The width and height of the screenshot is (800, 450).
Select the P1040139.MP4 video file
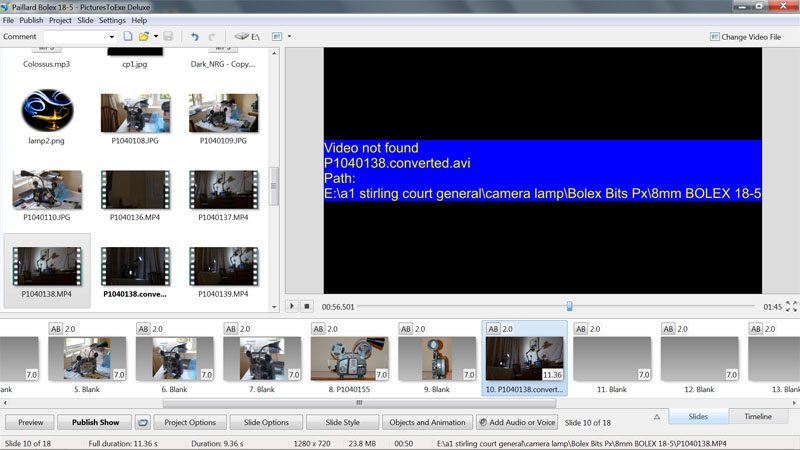click(223, 266)
